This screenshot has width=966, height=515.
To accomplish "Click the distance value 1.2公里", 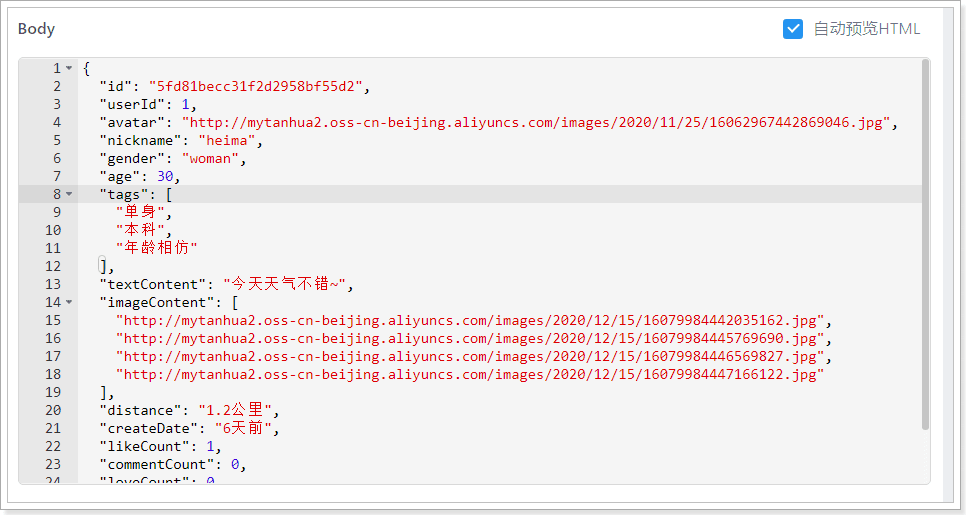I will [235, 410].
